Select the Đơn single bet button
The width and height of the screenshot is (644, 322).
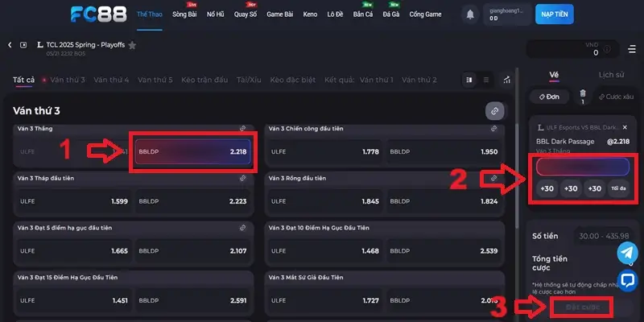pos(550,97)
